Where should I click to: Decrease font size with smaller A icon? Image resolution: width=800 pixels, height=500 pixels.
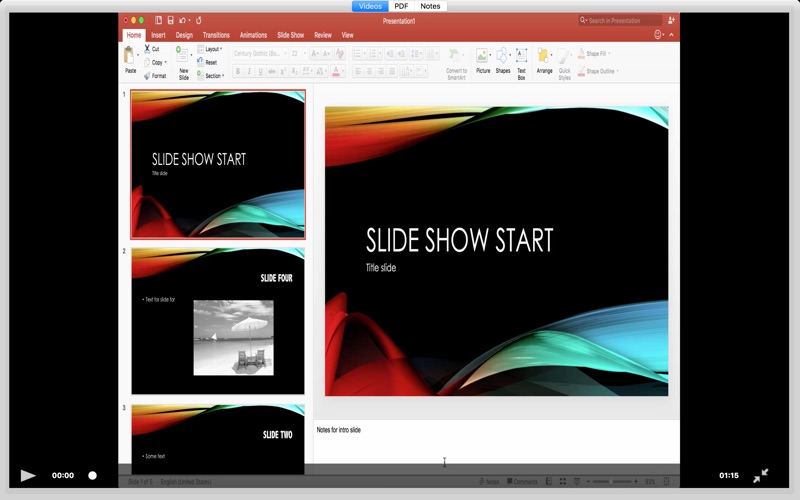point(326,54)
